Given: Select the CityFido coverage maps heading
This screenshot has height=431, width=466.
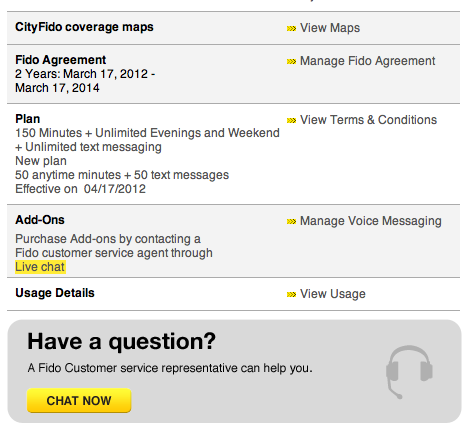Looking at the screenshot, I should [x=84, y=27].
